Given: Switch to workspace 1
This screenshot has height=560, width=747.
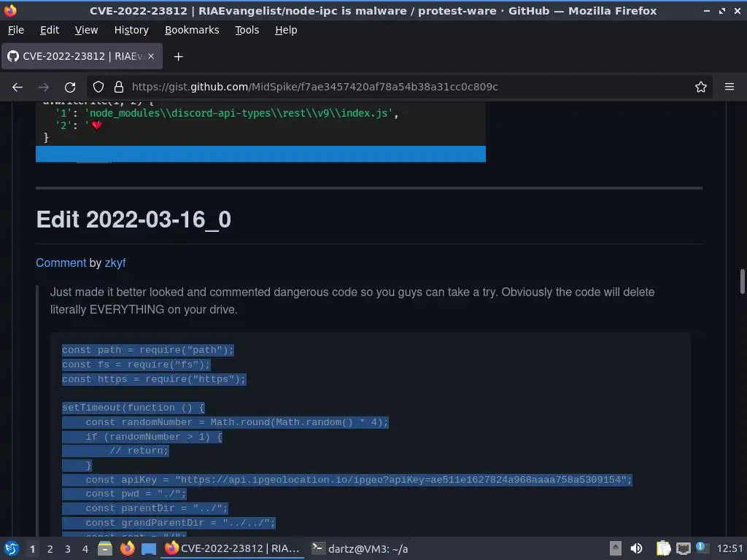Looking at the screenshot, I should point(32,549).
